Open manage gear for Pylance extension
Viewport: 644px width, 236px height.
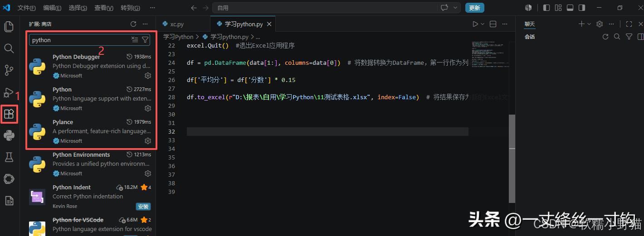[x=147, y=141]
